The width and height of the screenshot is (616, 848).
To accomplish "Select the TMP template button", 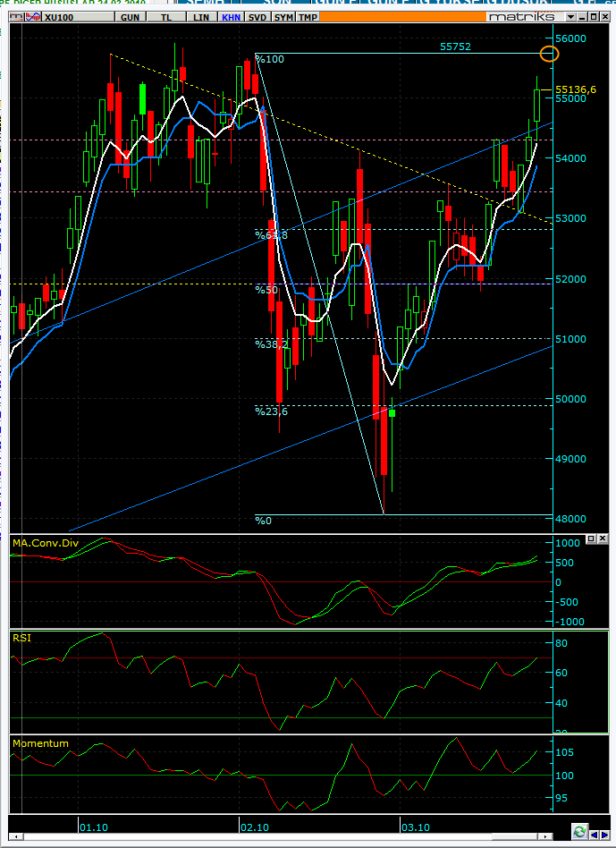I will pyautogui.click(x=308, y=17).
